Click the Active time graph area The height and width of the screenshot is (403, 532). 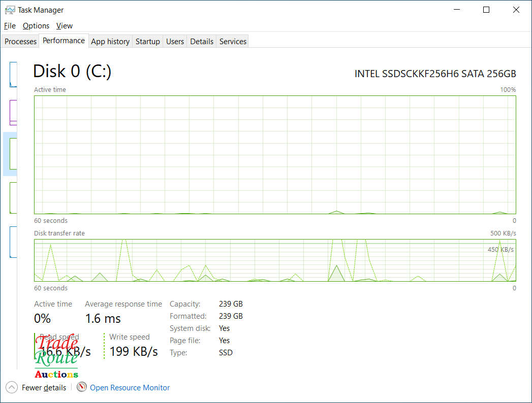tap(275, 155)
